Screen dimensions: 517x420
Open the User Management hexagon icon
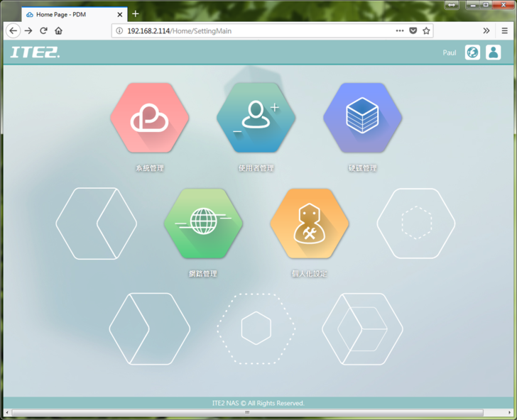pos(256,118)
